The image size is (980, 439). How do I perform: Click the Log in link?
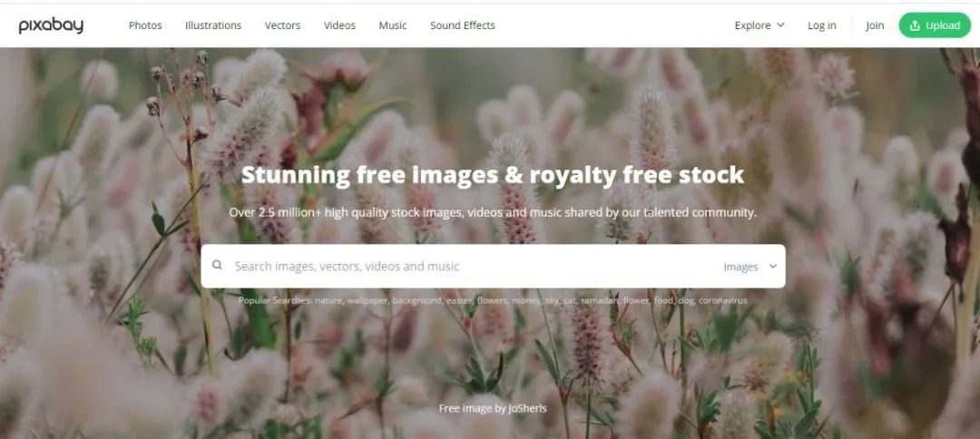tap(821, 25)
